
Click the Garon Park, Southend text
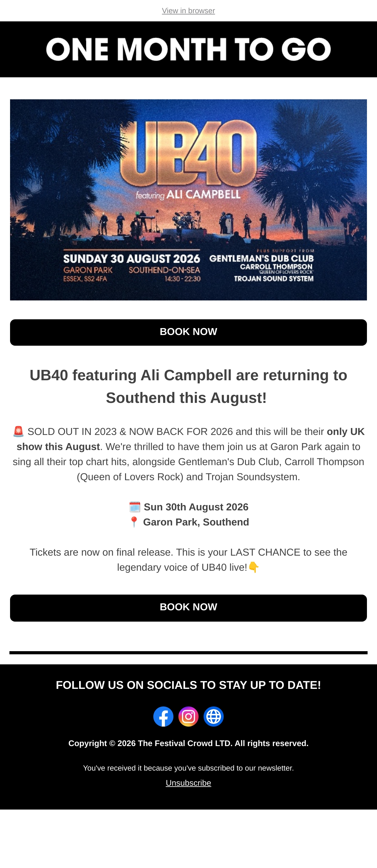coord(196,522)
